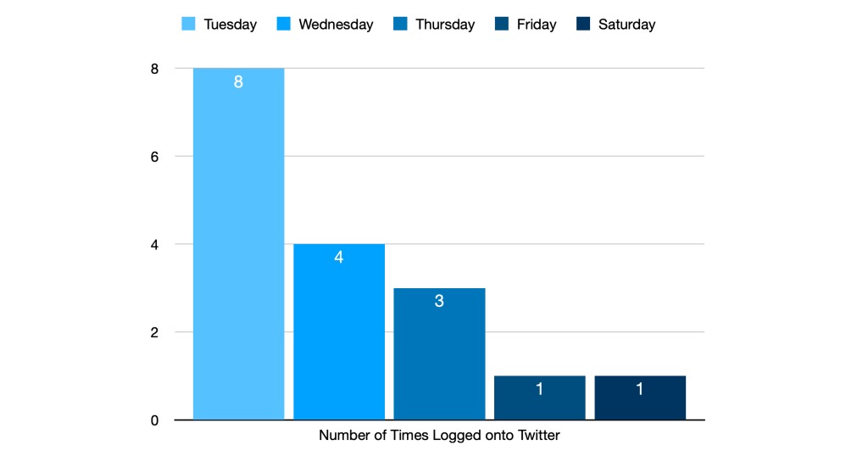
Task: Click the Tuesday legend text label
Action: tap(230, 25)
